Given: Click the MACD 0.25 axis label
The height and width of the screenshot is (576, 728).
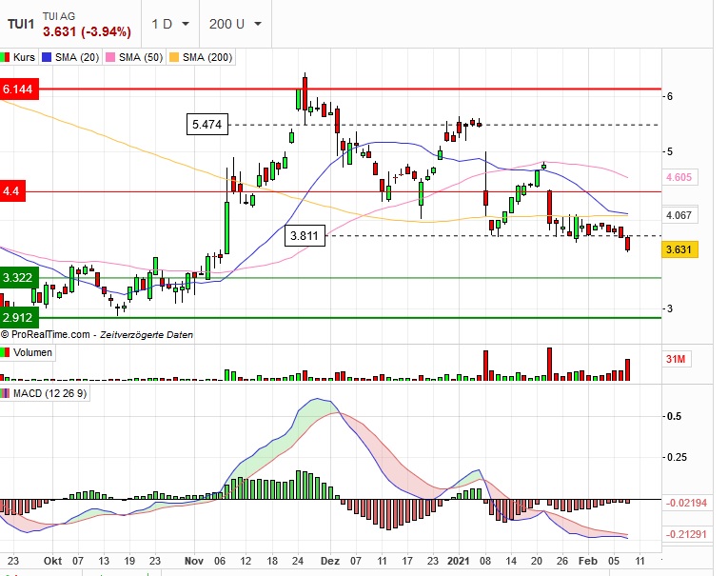Looking at the screenshot, I should (677, 457).
